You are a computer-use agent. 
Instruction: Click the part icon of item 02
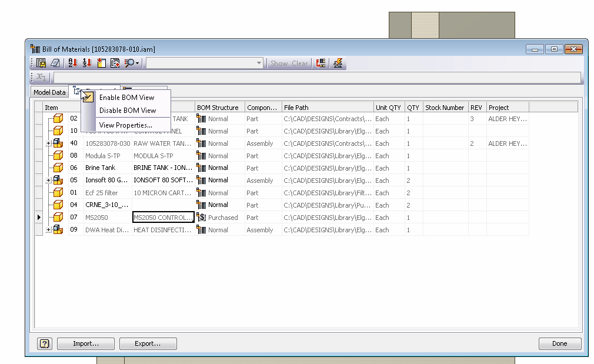pyautogui.click(x=58, y=119)
